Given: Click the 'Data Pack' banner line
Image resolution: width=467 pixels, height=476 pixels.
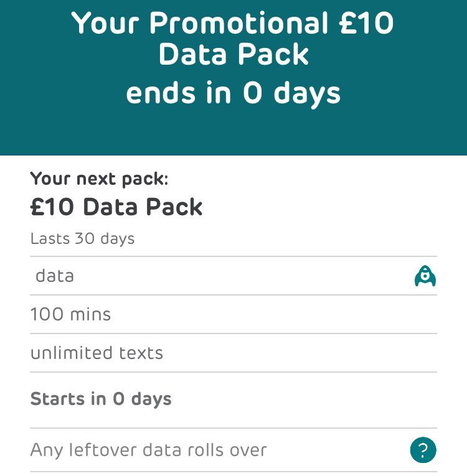Looking at the screenshot, I should [x=233, y=55].
